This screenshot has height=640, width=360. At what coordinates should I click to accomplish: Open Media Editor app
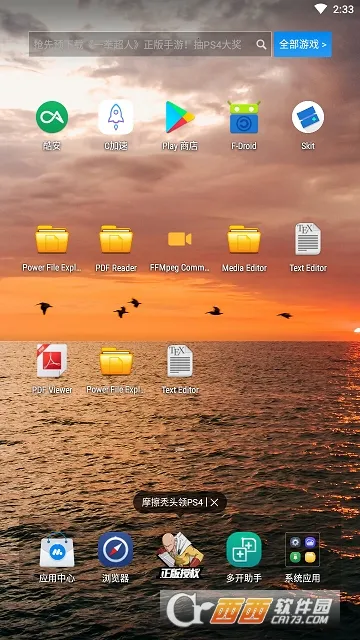(x=244, y=239)
